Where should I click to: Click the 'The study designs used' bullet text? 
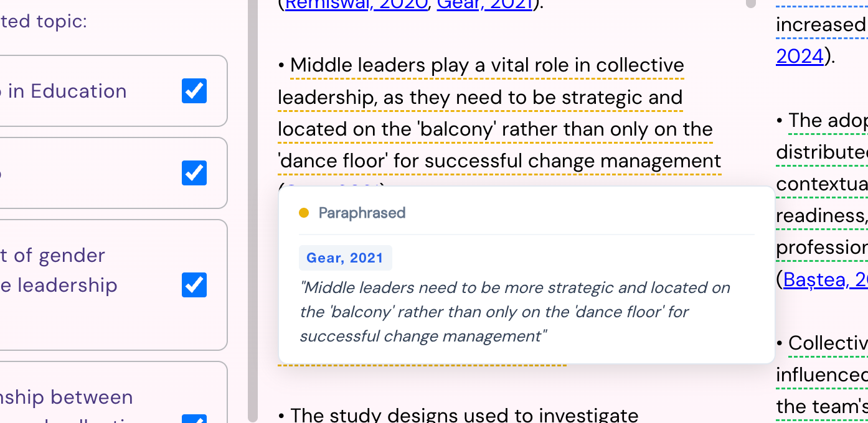click(465, 414)
